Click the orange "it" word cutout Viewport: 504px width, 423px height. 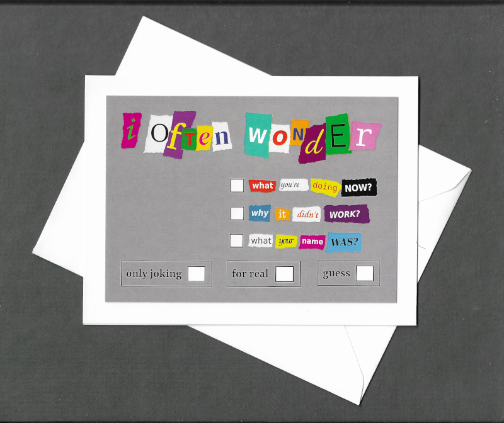(282, 214)
